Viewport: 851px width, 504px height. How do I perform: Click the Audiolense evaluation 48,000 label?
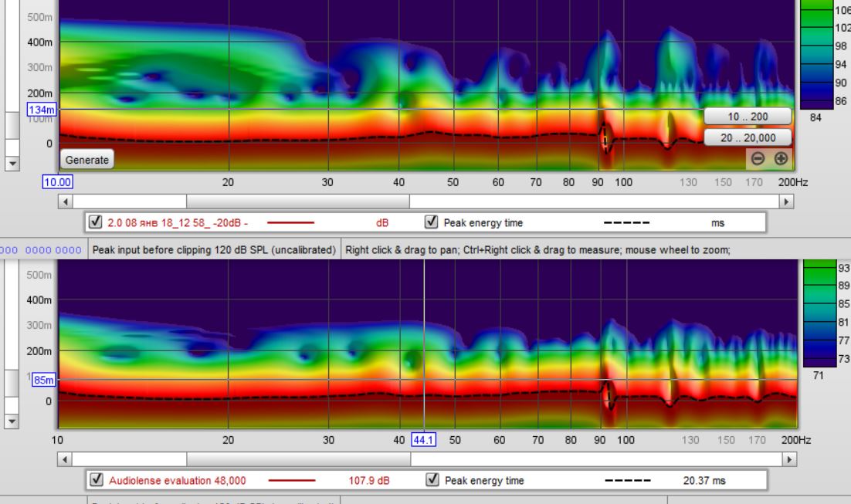coord(178,480)
